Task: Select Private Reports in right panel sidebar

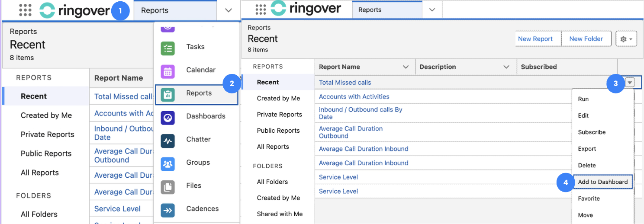Action: (x=279, y=115)
